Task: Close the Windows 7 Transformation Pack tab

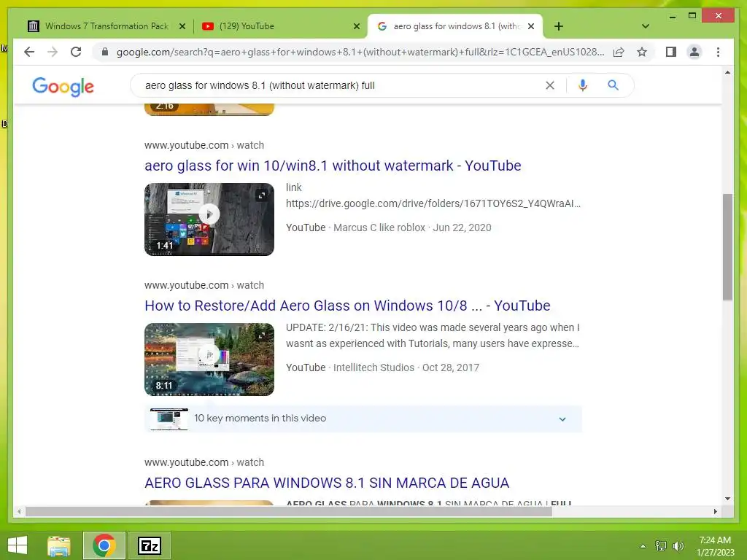Action: pos(182,26)
